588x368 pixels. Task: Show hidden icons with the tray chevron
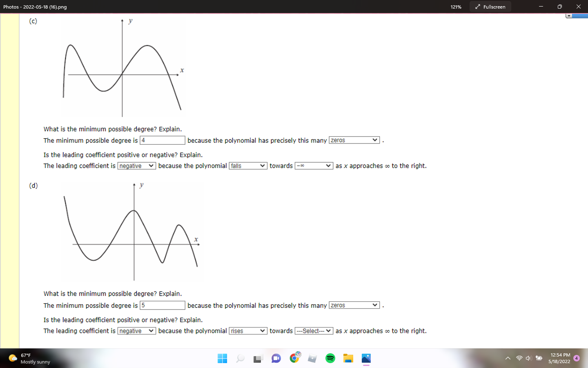click(508, 359)
